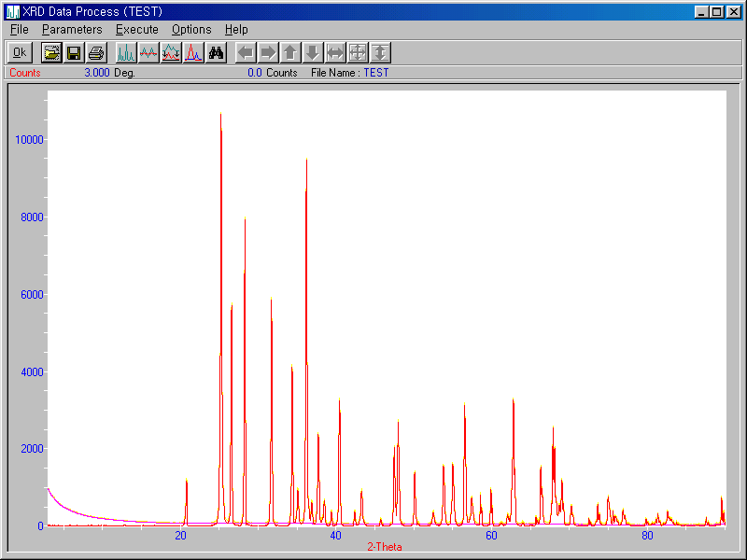Click the 10000 y-axis label
Viewport: 747px width, 560px height.
click(x=29, y=139)
